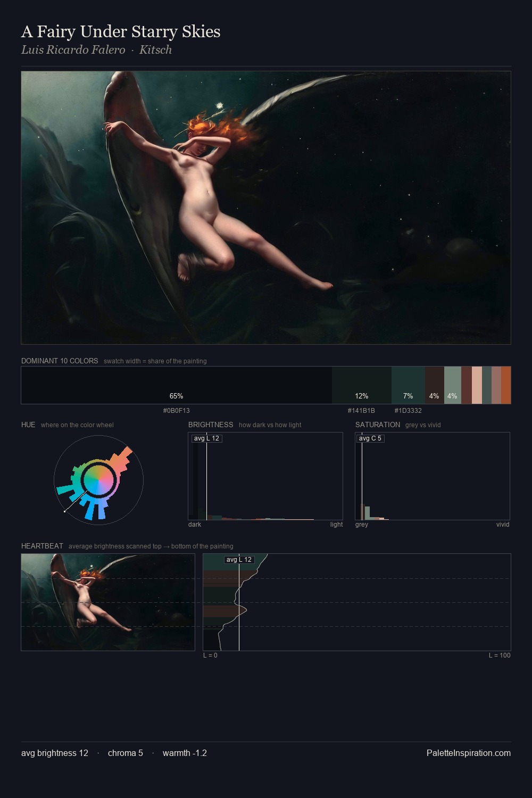
Task: Click avg L 12 label in brightness histogram
Action: [x=206, y=438]
